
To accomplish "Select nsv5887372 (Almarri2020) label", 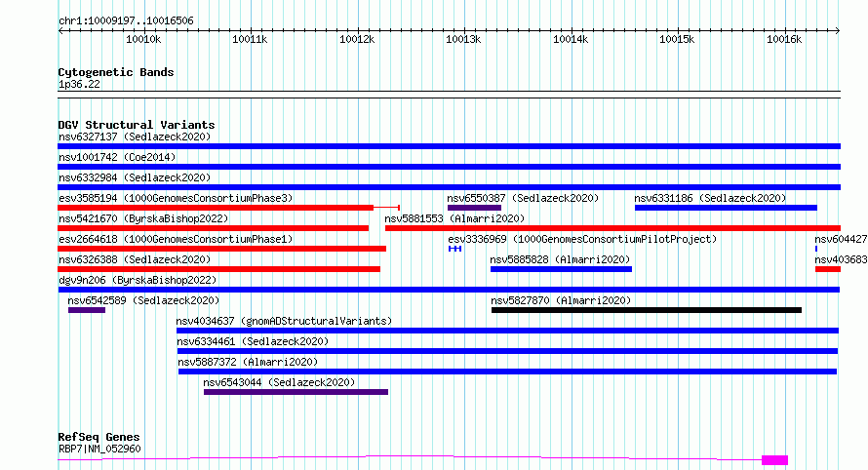I will tap(248, 362).
